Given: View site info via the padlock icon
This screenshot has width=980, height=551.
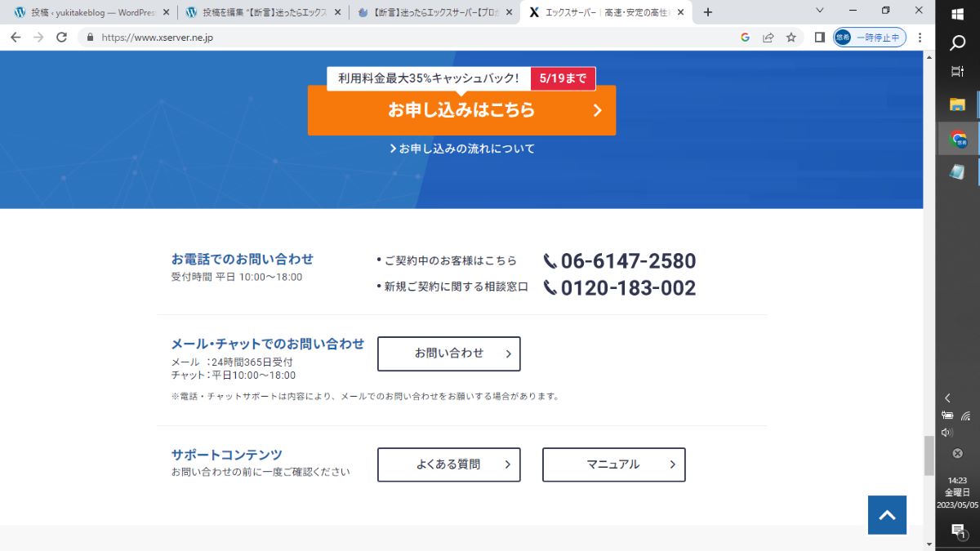Looking at the screenshot, I should tap(90, 38).
